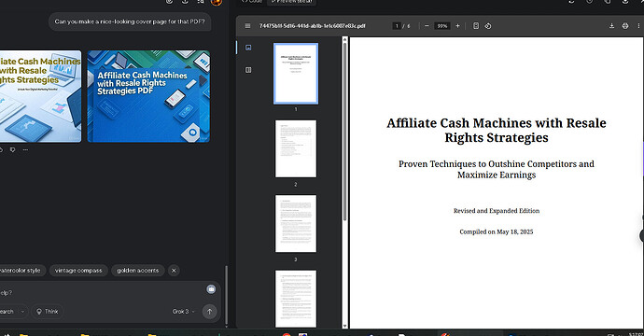The height and width of the screenshot is (336, 644).
Task: Select page 2 thumbnail
Action: click(x=296, y=148)
